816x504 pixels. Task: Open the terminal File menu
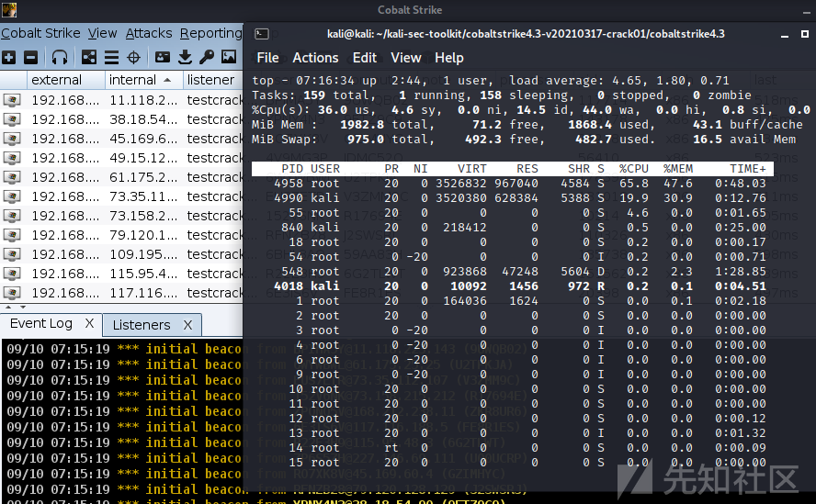coord(268,58)
